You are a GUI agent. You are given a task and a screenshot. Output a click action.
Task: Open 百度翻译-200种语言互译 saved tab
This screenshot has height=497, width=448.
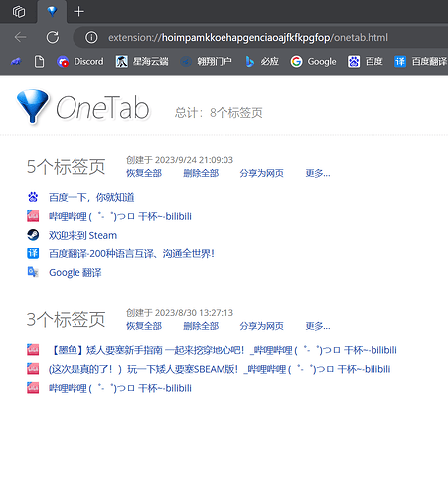coord(131,254)
